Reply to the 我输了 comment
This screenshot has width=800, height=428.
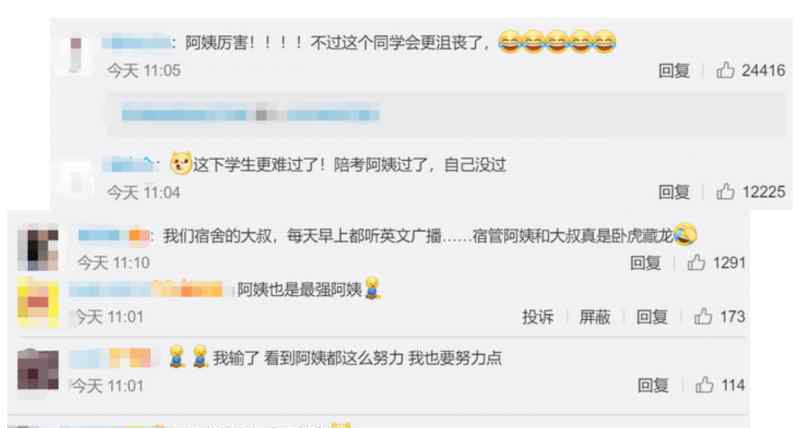[653, 385]
